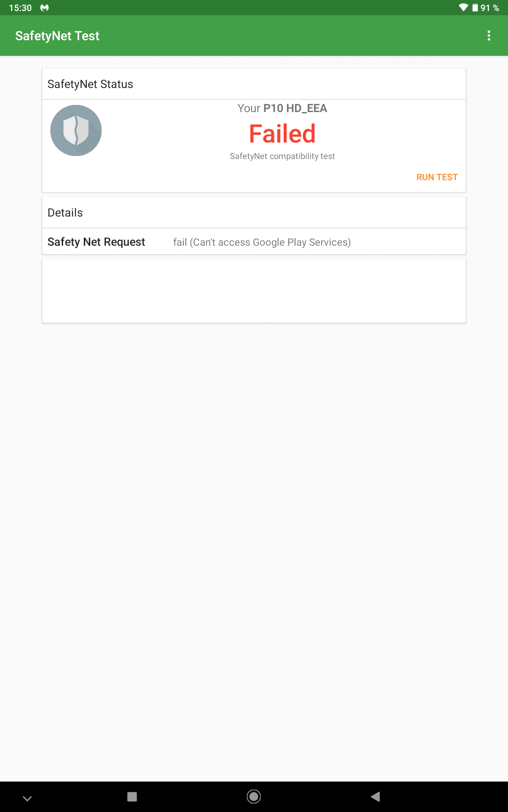Tap the Details section header
Viewport: 508px width, 812px height.
(254, 213)
